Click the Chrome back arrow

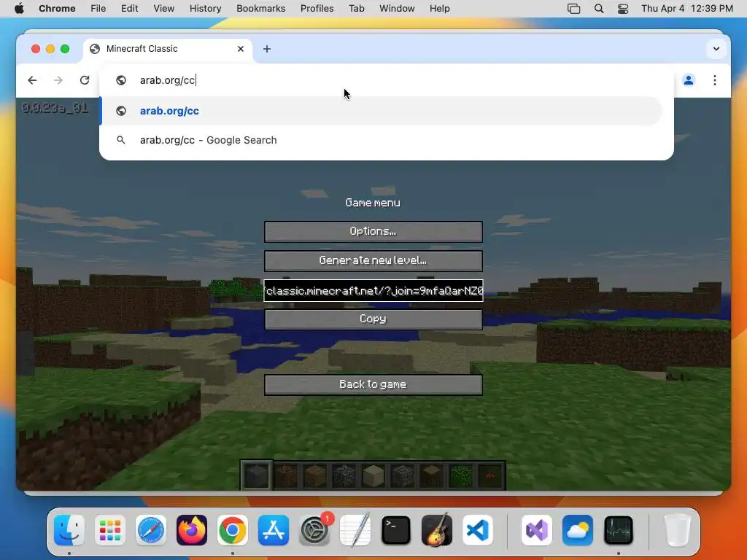coord(32,80)
